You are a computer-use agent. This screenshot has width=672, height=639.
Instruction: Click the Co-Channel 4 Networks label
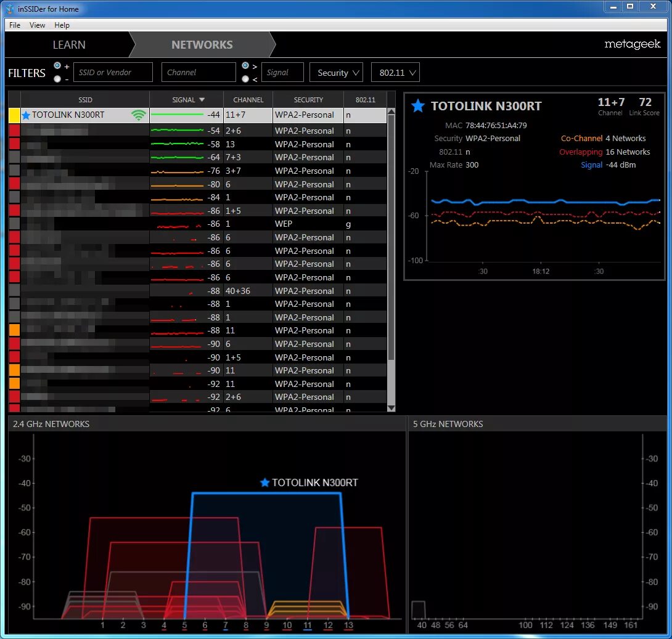click(603, 138)
